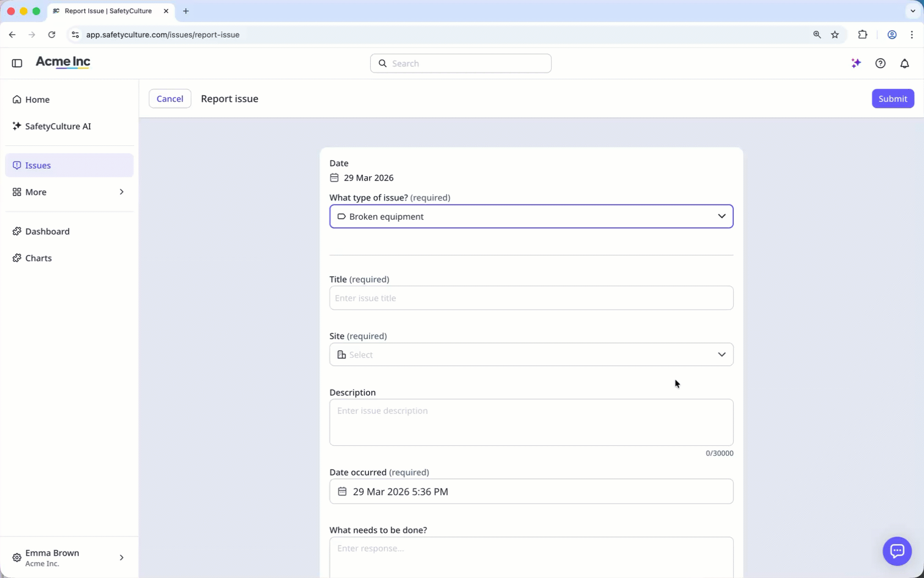Open the notifications bell icon
Screen dimensions: 924x578
(x=905, y=63)
